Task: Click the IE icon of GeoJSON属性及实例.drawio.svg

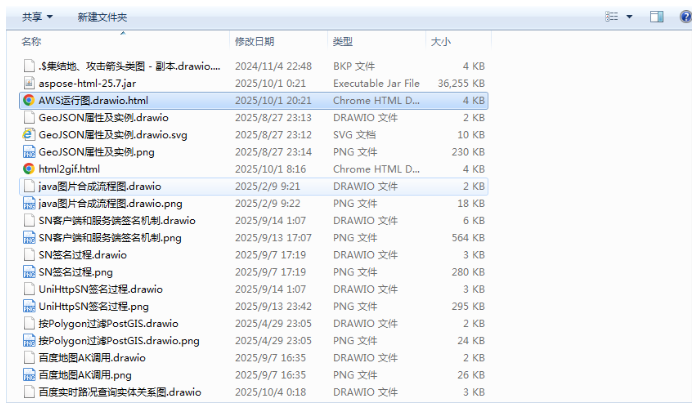Action: click(x=29, y=134)
